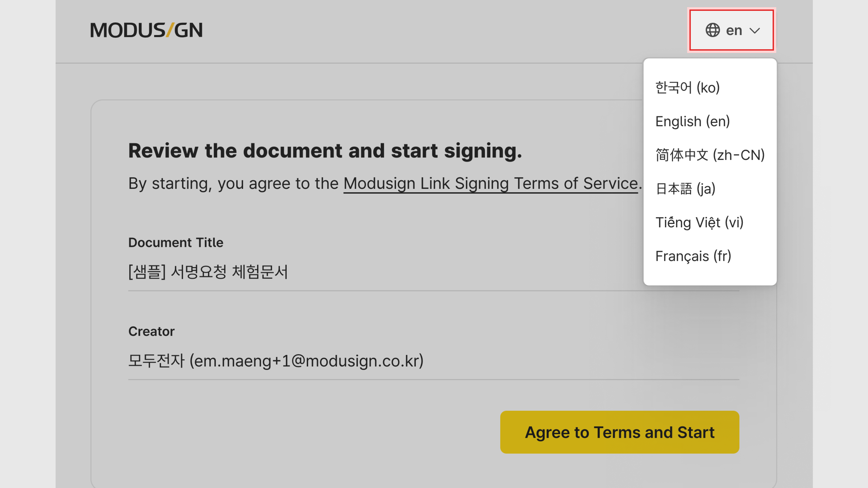Click the Document Title label
868x488 pixels.
point(176,242)
